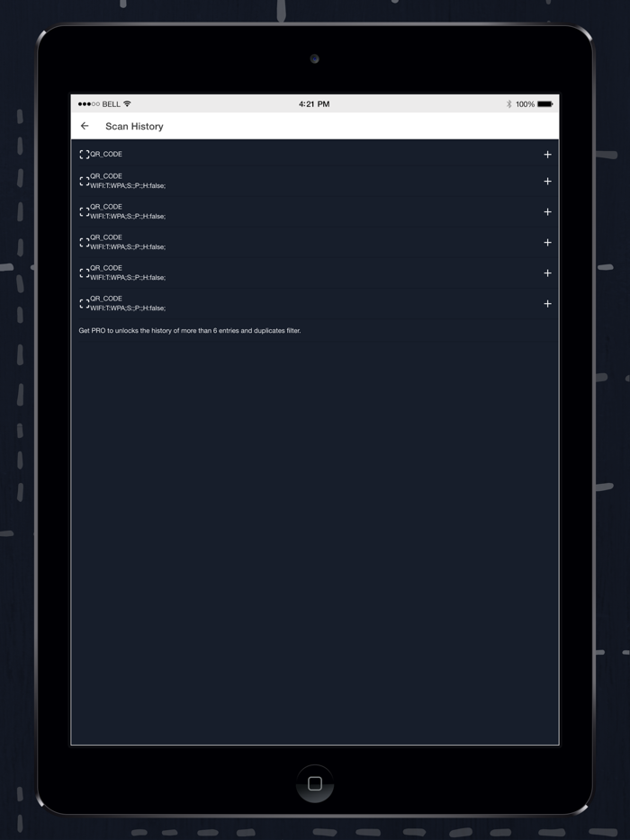Expand the second WIFI:T:WPA entry with its plus
This screenshot has height=840, width=630.
coord(547,211)
